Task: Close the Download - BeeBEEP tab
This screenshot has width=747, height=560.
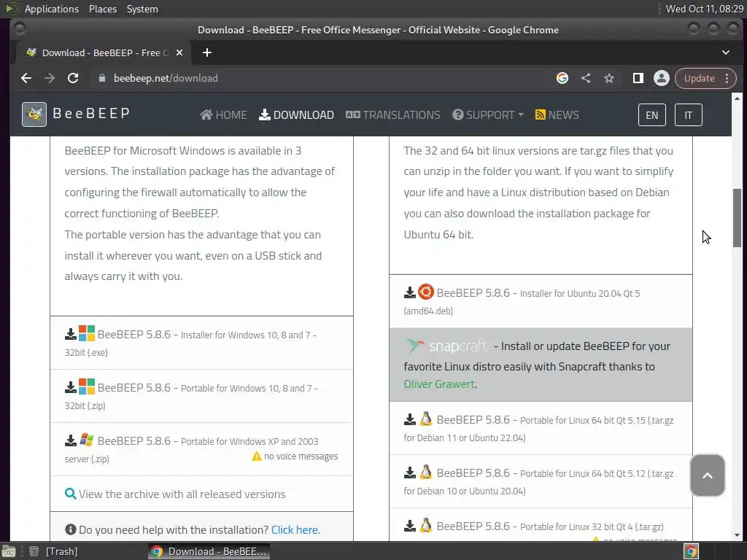Action: point(179,52)
